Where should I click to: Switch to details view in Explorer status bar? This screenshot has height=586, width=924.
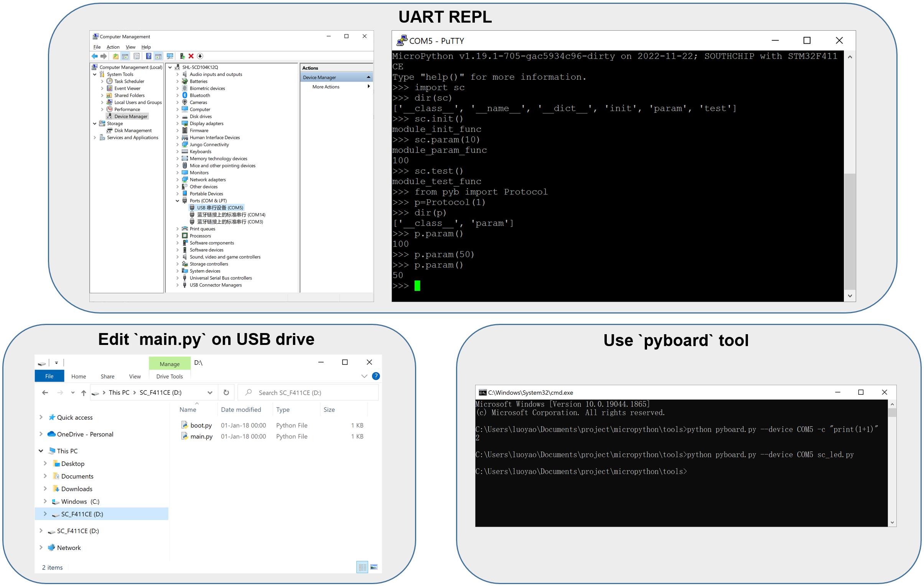point(362,567)
